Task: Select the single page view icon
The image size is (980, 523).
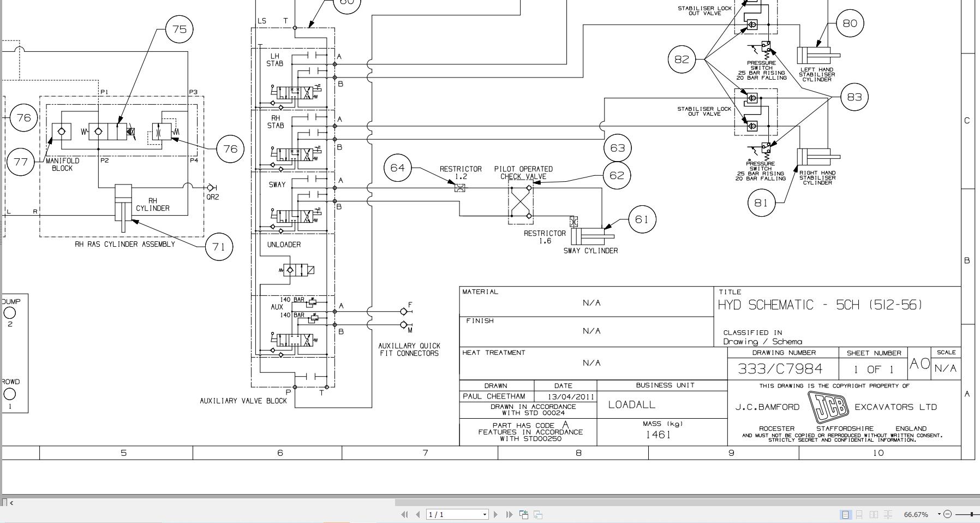Action: point(846,514)
